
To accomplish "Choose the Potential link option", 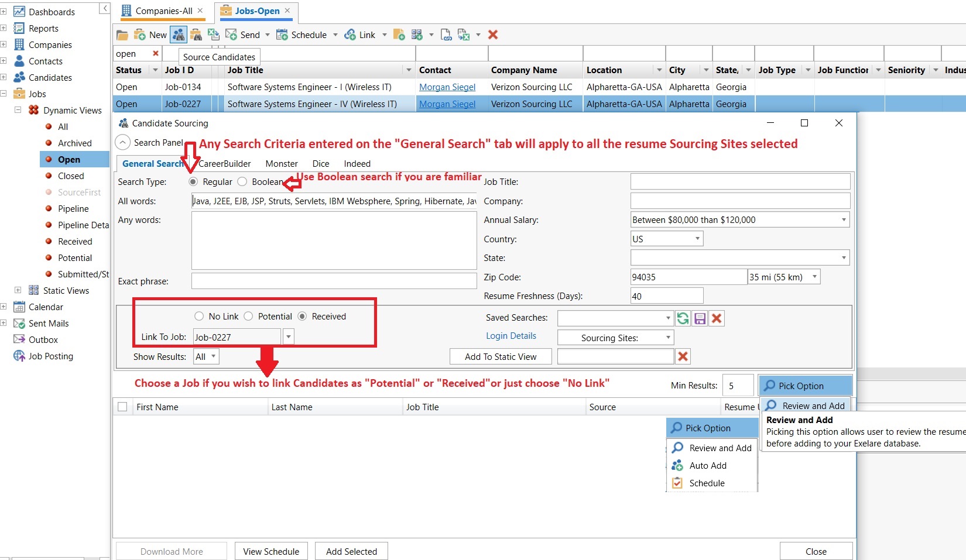I will click(248, 317).
